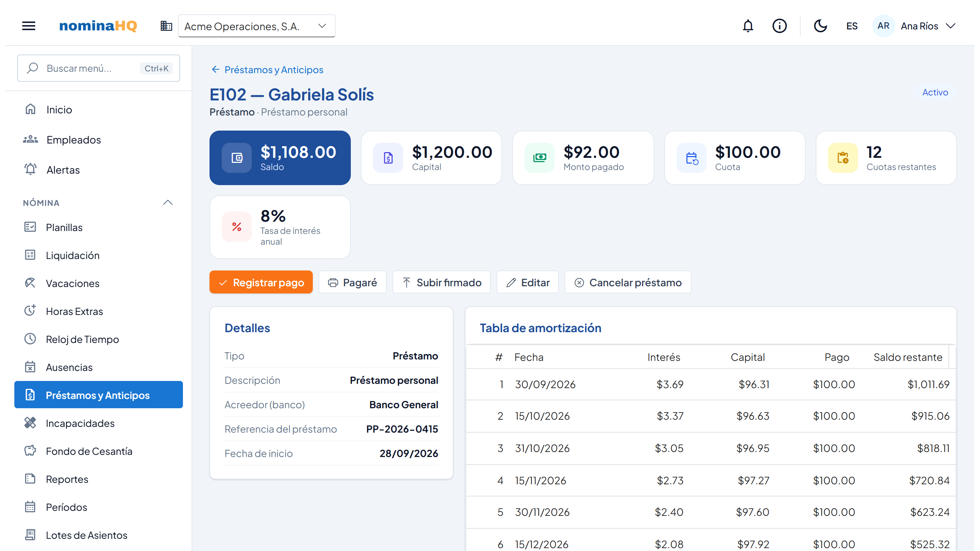Click the search magnifier icon
Image resolution: width=980 pixels, height=551 pixels.
pyautogui.click(x=32, y=68)
